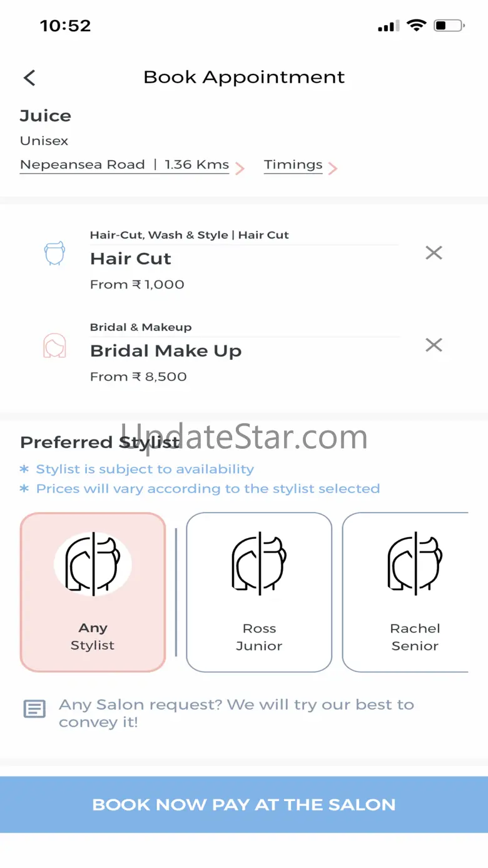Remove the Hair Cut service
Image resolution: width=488 pixels, height=868 pixels.
434,253
